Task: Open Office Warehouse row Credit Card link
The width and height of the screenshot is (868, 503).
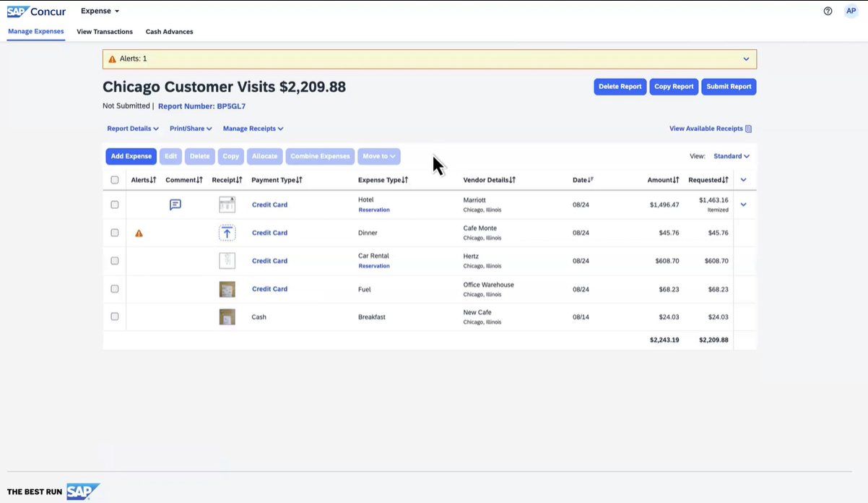Action: (x=269, y=289)
